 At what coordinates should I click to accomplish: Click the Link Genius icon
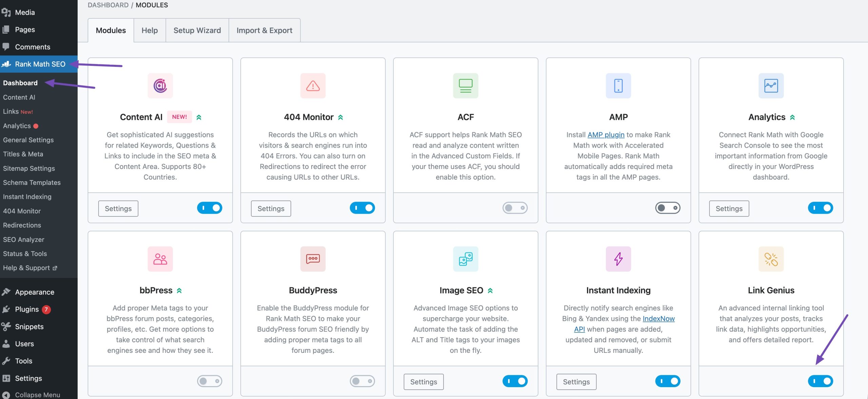[x=771, y=259]
